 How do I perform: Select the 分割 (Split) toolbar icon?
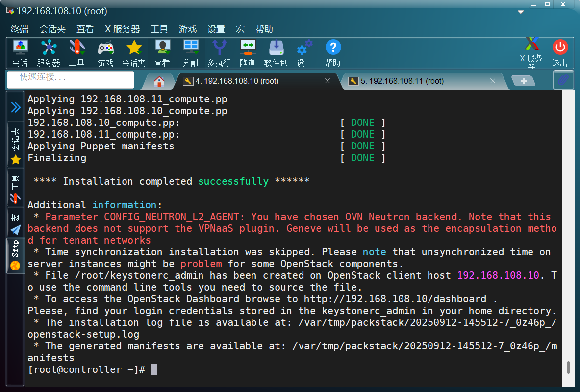191,53
